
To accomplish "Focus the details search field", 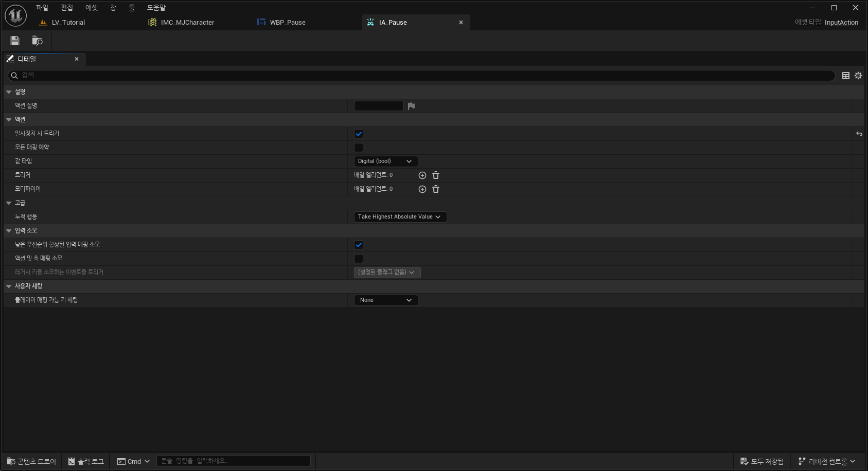I will point(421,76).
